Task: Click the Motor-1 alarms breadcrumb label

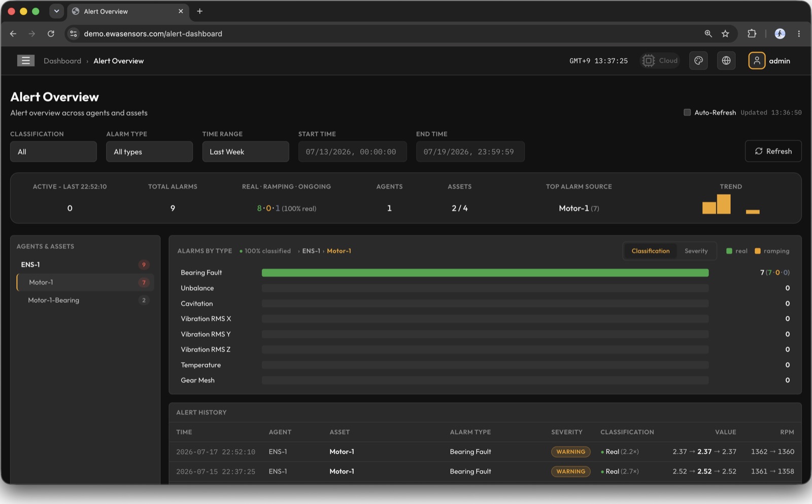Action: coord(339,251)
